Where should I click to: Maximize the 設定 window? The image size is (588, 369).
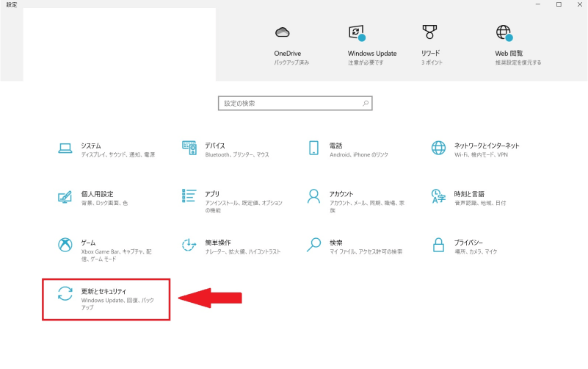tap(559, 4)
